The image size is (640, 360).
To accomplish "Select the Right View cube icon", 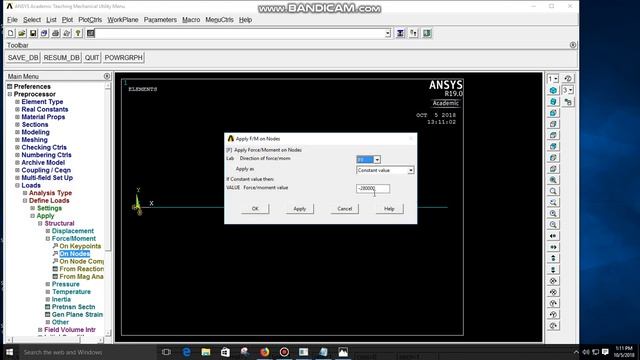I will 553,124.
